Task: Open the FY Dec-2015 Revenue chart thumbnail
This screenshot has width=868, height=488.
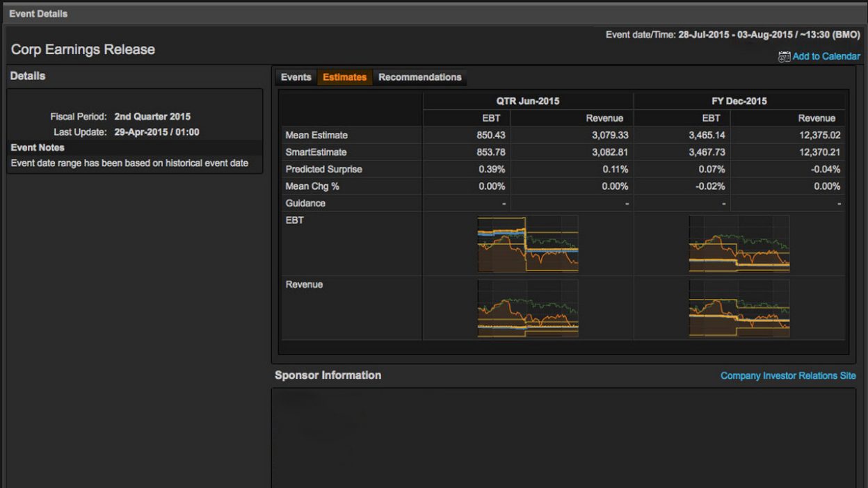Action: 739,309
